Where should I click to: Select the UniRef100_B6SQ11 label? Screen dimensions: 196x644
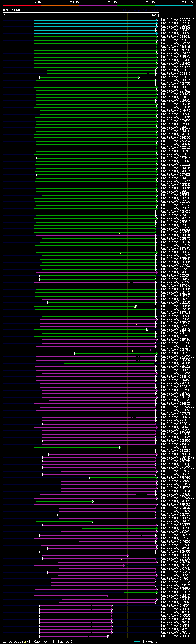click(176, 53)
